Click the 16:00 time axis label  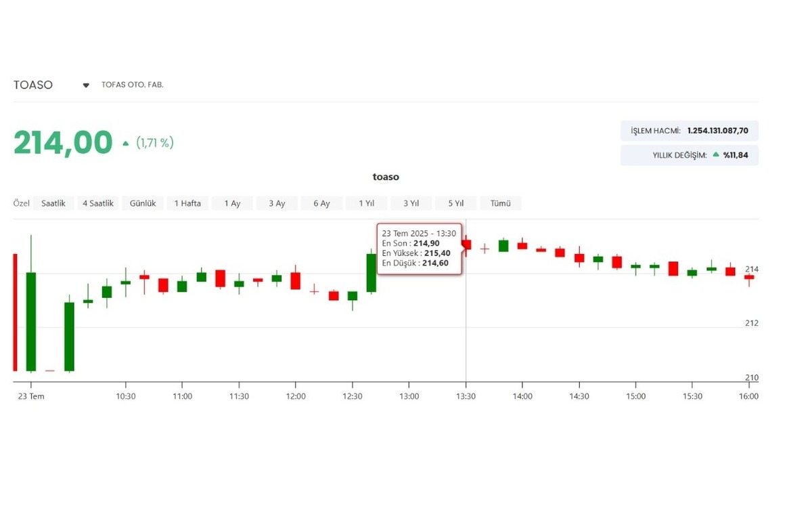pos(748,396)
